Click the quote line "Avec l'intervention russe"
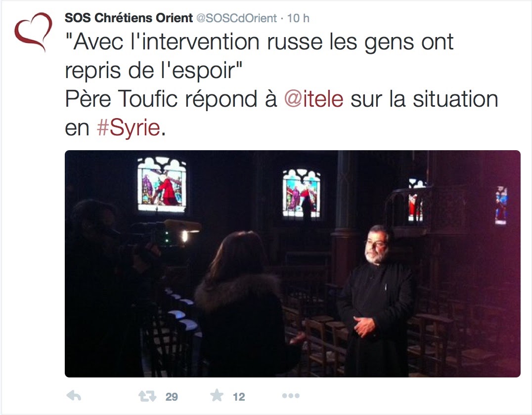Image resolution: width=532 pixels, height=415 pixels. [x=194, y=42]
